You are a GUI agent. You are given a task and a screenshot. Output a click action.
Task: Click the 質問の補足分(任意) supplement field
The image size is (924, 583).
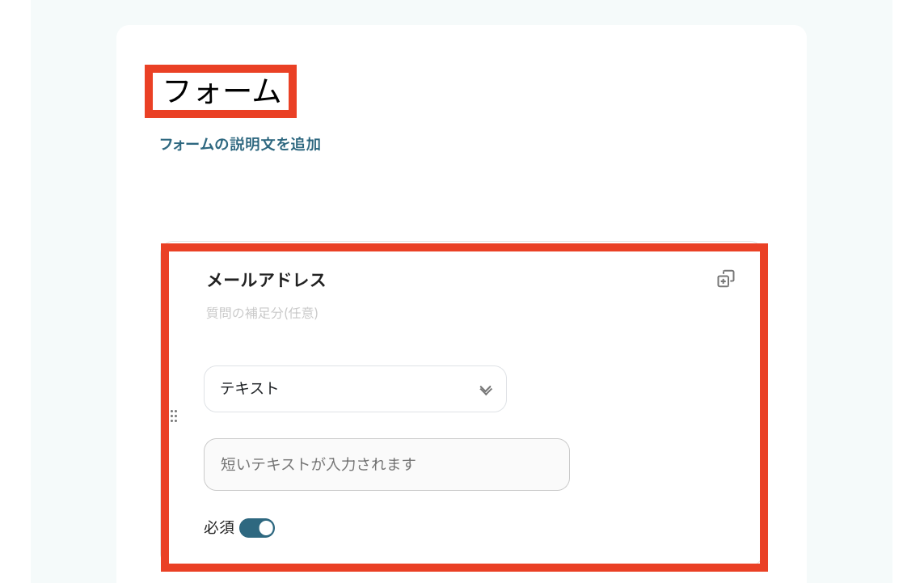point(262,313)
